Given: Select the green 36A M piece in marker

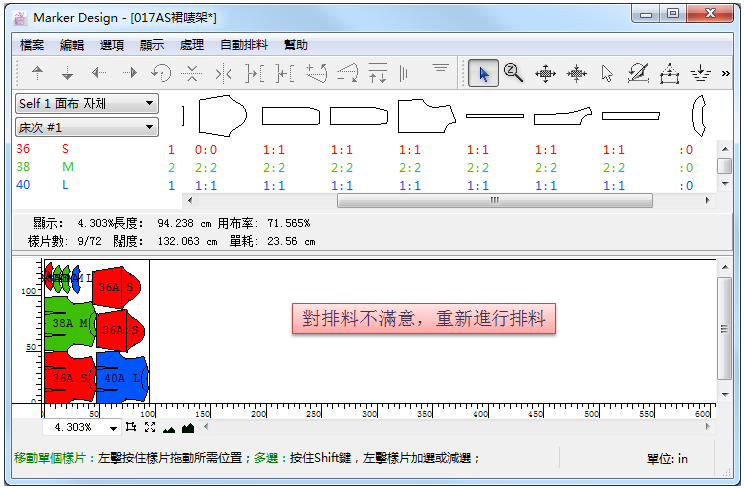Looking at the screenshot, I should (x=68, y=322).
